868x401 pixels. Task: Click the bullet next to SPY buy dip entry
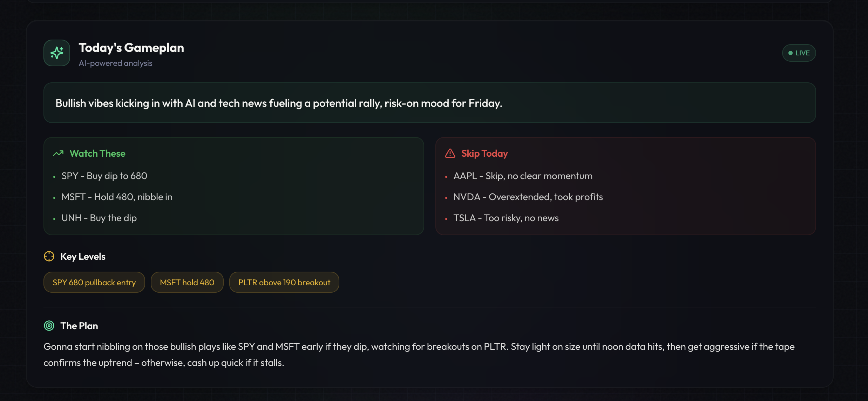55,177
